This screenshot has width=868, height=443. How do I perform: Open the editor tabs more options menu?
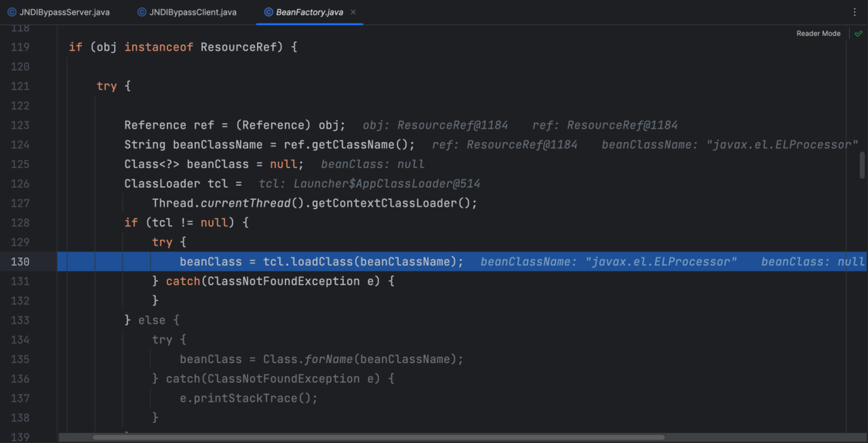[854, 12]
